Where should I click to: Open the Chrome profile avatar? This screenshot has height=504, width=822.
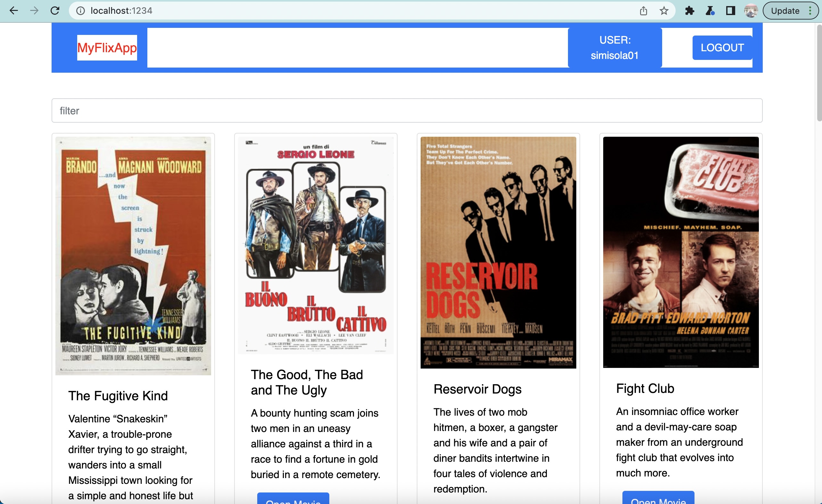[x=751, y=11]
